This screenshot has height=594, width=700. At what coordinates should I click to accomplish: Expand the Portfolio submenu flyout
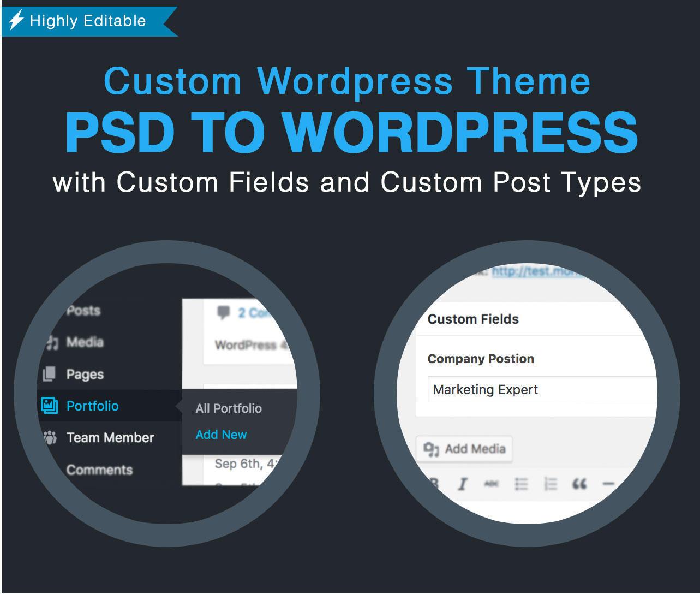(x=180, y=406)
